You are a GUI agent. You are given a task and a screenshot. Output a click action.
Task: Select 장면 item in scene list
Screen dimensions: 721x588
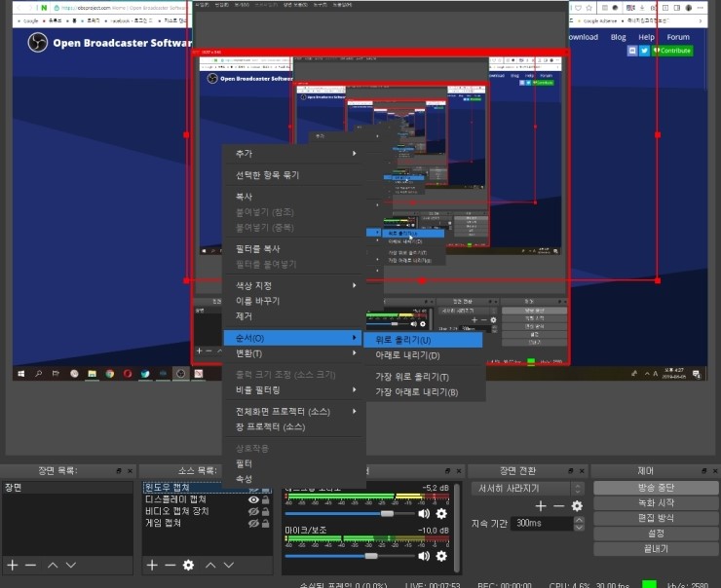pos(67,488)
